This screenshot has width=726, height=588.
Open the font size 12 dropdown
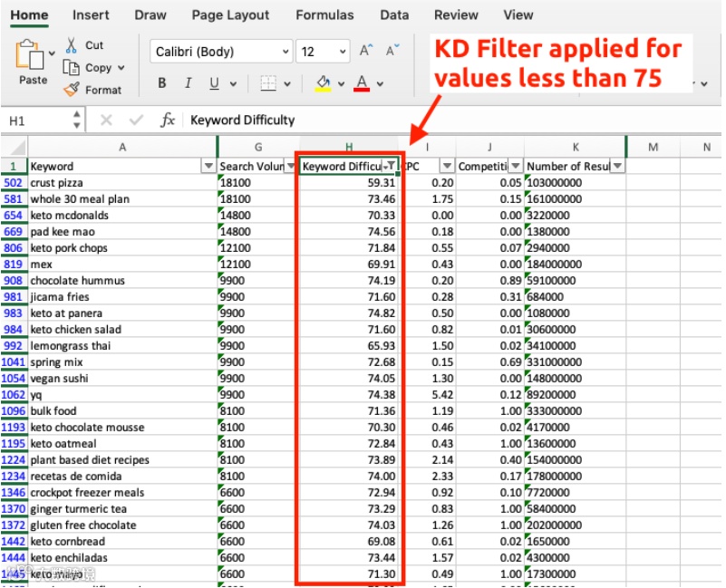[x=343, y=52]
